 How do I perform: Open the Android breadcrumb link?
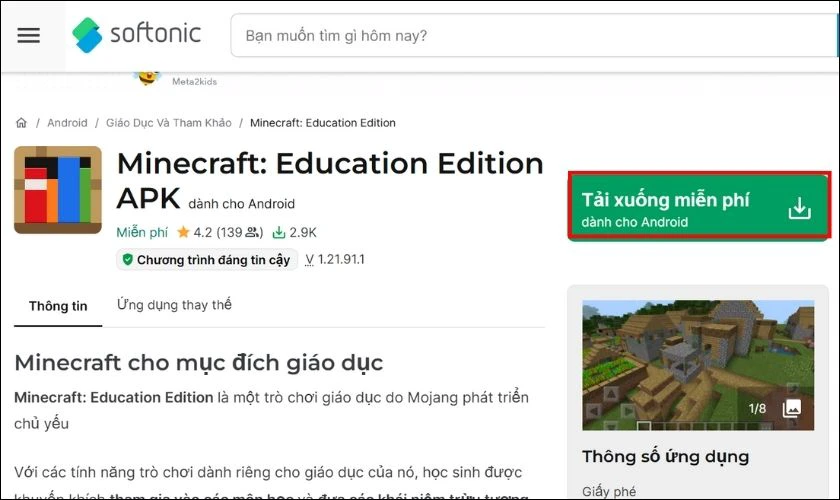pyautogui.click(x=67, y=123)
